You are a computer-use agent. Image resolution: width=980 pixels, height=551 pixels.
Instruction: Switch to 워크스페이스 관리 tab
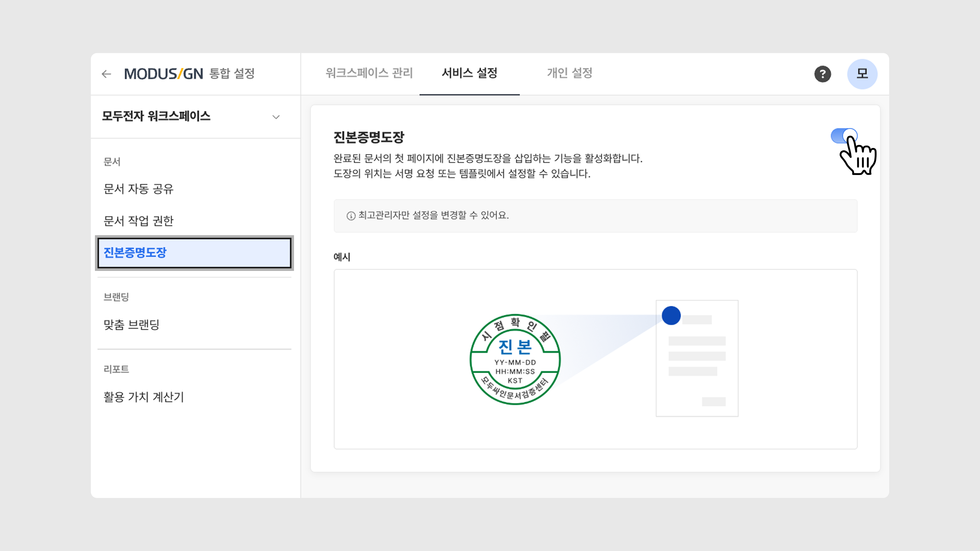[369, 73]
